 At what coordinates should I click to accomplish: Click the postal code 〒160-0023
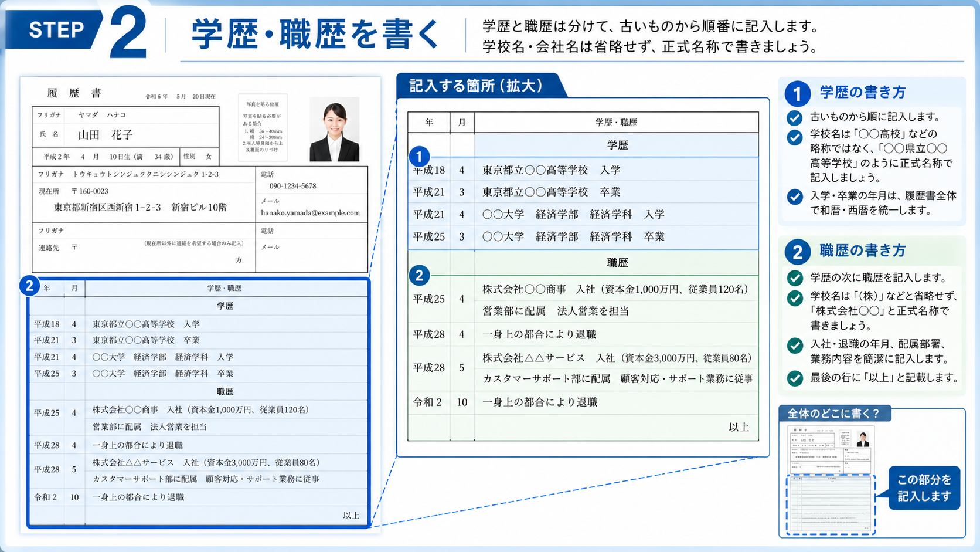90,191
